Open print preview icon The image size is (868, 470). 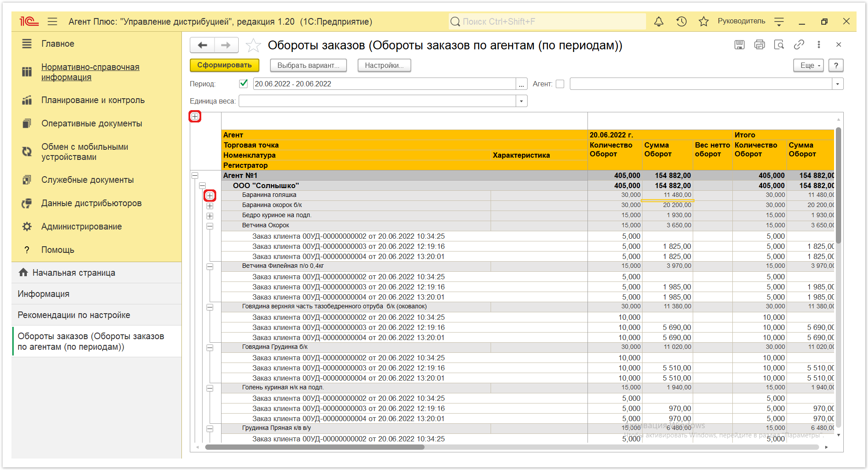point(779,44)
